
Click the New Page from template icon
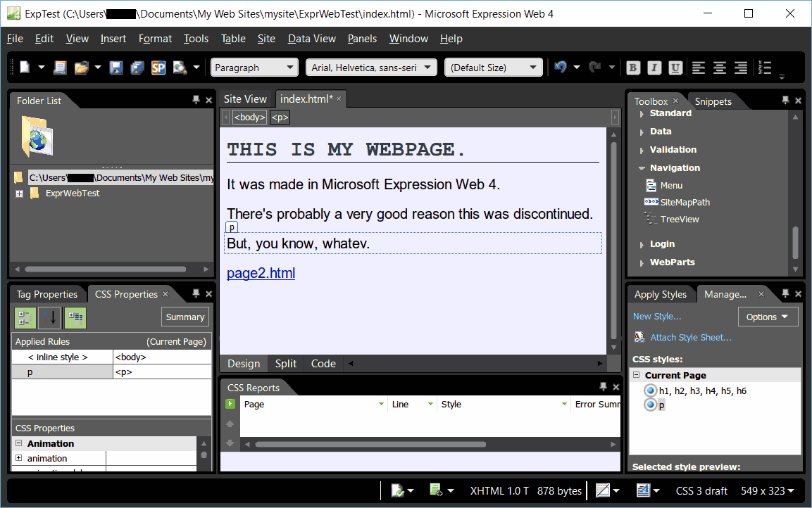[x=60, y=68]
